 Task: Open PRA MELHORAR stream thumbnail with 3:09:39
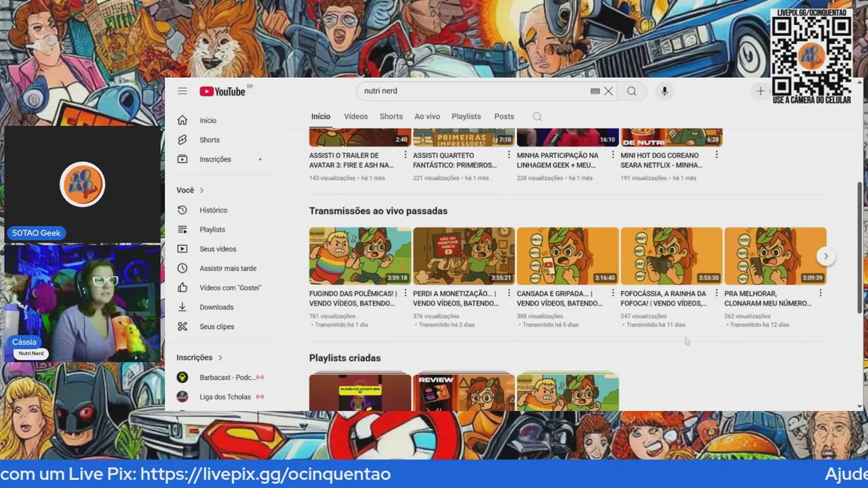775,256
